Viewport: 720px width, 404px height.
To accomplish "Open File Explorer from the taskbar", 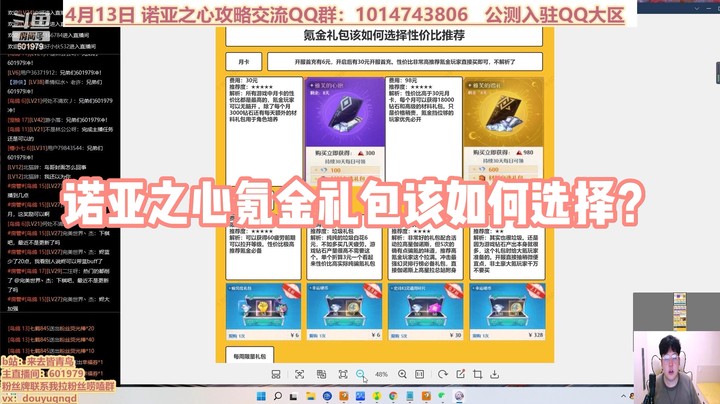I will coord(310,396).
